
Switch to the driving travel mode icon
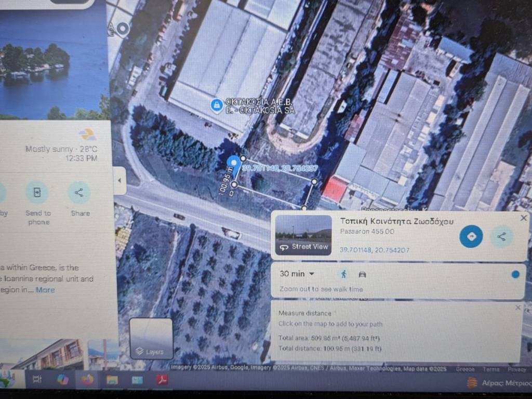(362, 274)
